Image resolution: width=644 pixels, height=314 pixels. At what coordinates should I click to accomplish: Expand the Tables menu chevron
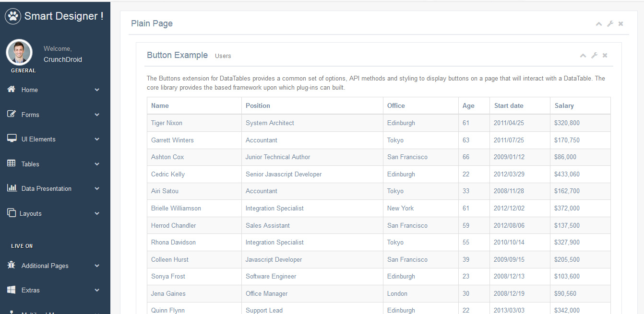pyautogui.click(x=97, y=164)
